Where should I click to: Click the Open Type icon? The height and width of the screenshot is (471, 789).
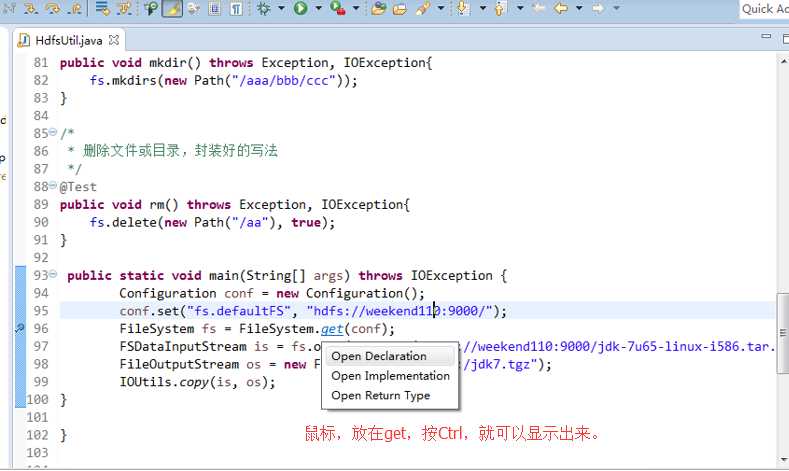coord(378,8)
